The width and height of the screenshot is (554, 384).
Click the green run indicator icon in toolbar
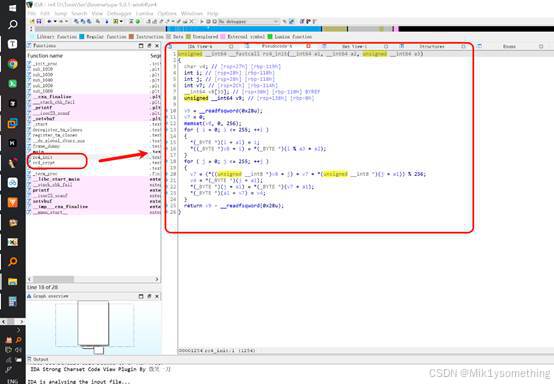(137, 22)
